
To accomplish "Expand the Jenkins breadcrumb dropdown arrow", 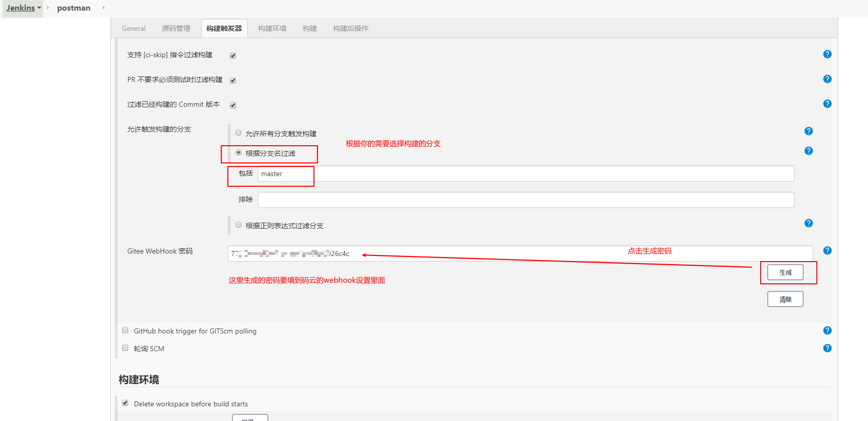I will coord(40,8).
